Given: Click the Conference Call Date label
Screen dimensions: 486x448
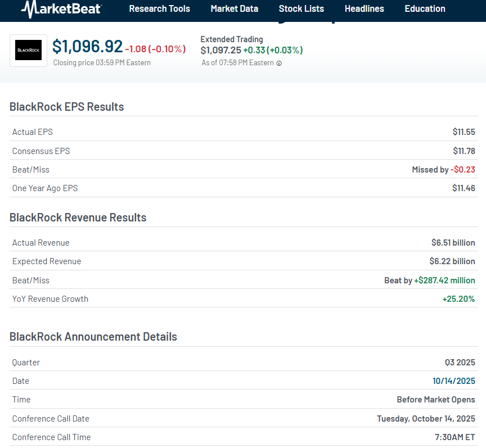Looking at the screenshot, I should coord(51,419).
